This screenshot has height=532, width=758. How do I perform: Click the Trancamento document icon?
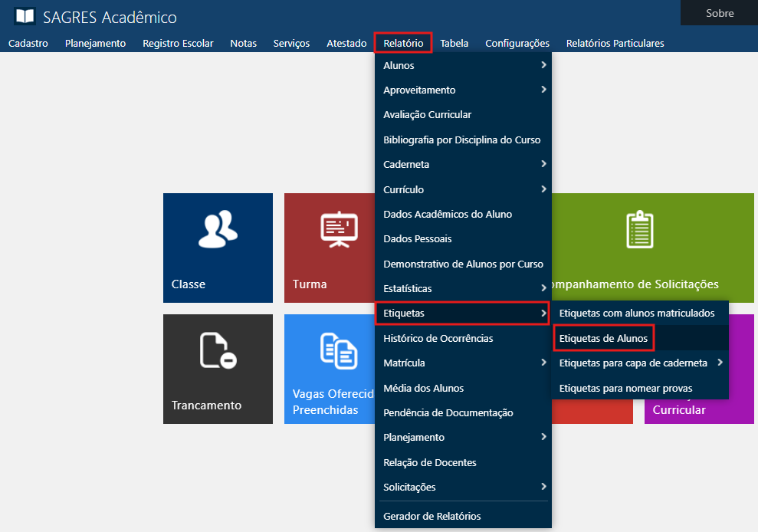[218, 351]
